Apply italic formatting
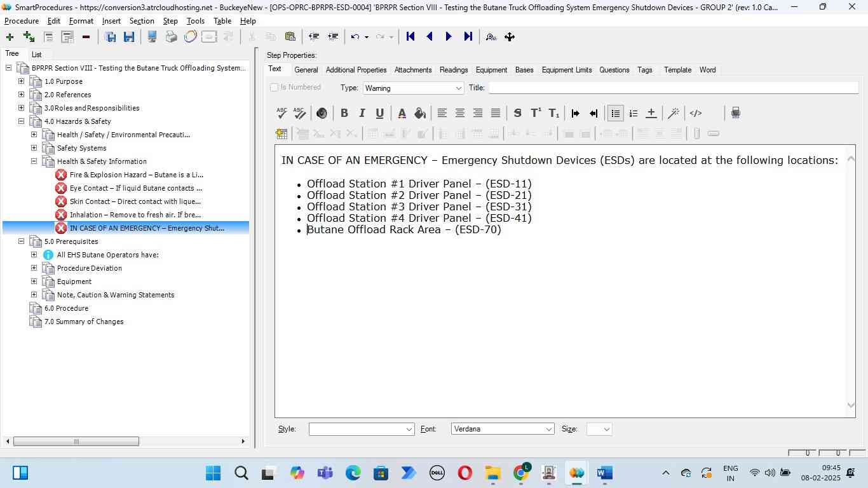Viewport: 868px width, 488px height. tap(362, 113)
